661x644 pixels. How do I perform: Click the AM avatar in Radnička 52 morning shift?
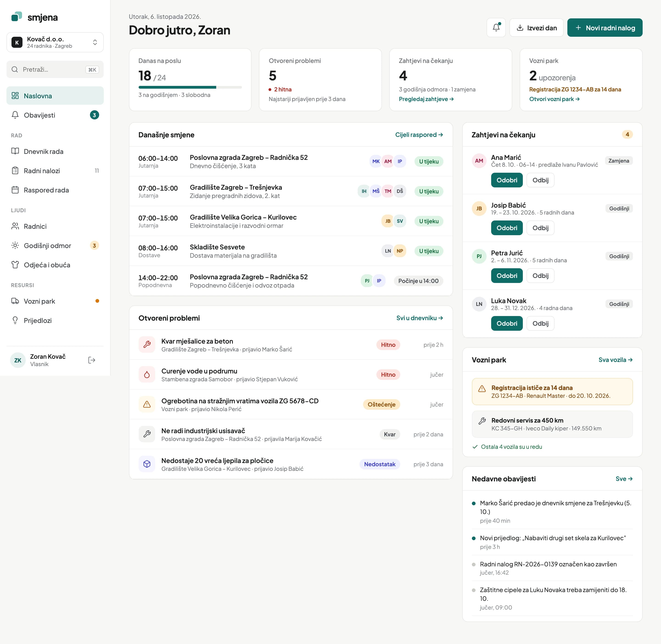388,161
